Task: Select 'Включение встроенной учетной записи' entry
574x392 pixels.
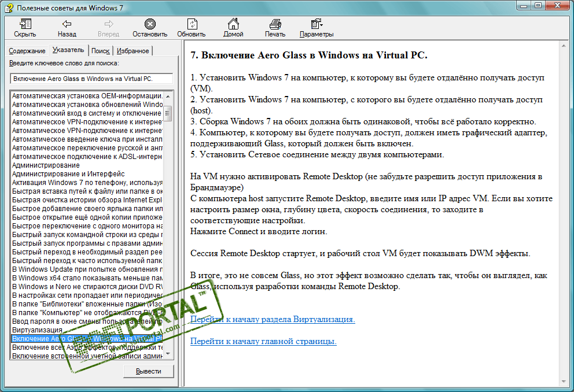Action: coord(87,356)
